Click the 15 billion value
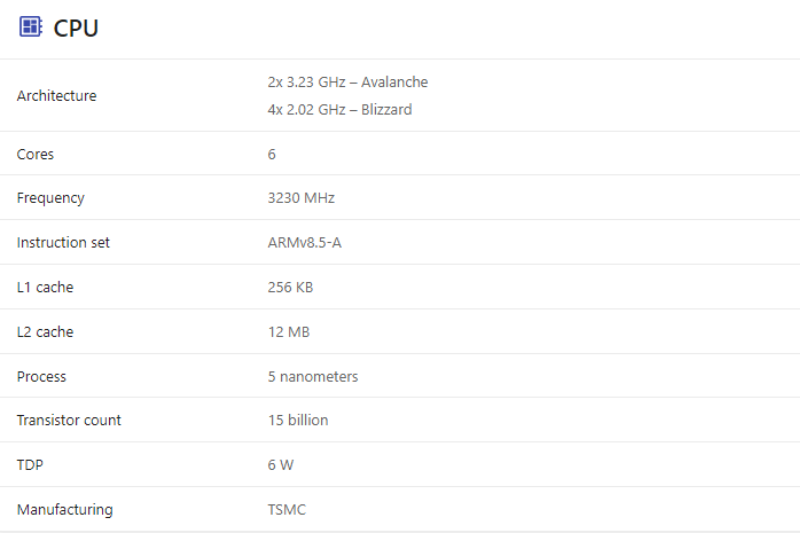Image resolution: width=800 pixels, height=533 pixels. [x=298, y=420]
